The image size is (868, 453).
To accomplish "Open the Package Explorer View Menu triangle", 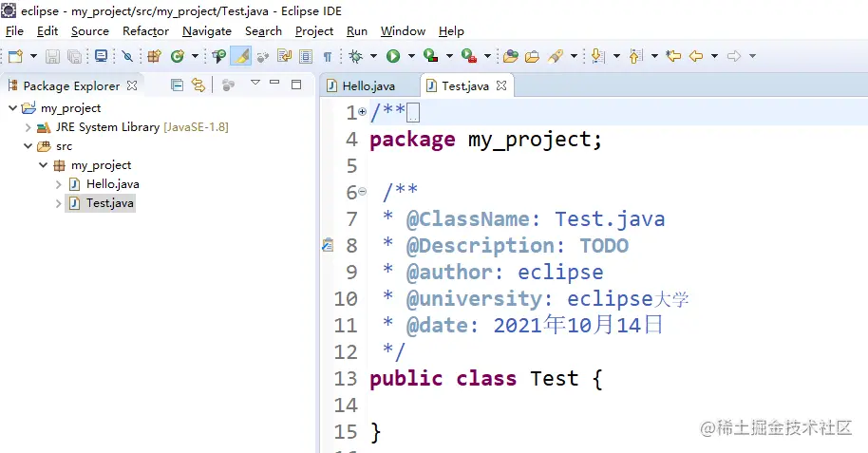I will [x=255, y=83].
